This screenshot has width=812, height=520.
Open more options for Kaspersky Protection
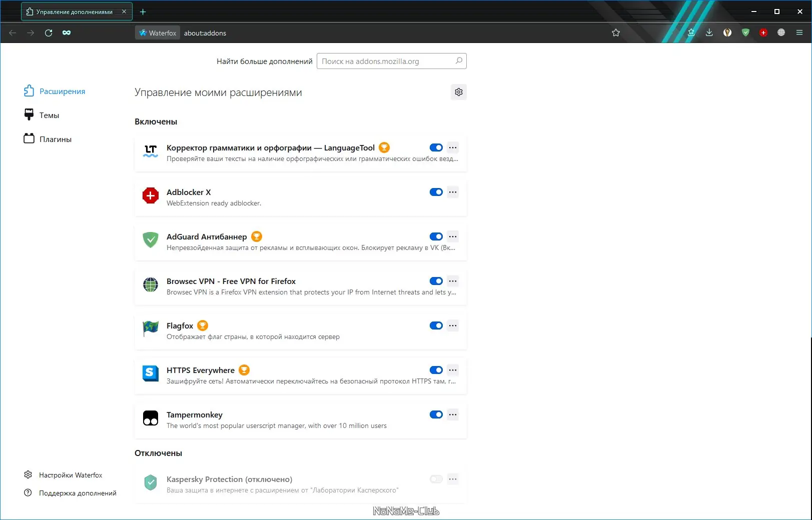tap(453, 479)
